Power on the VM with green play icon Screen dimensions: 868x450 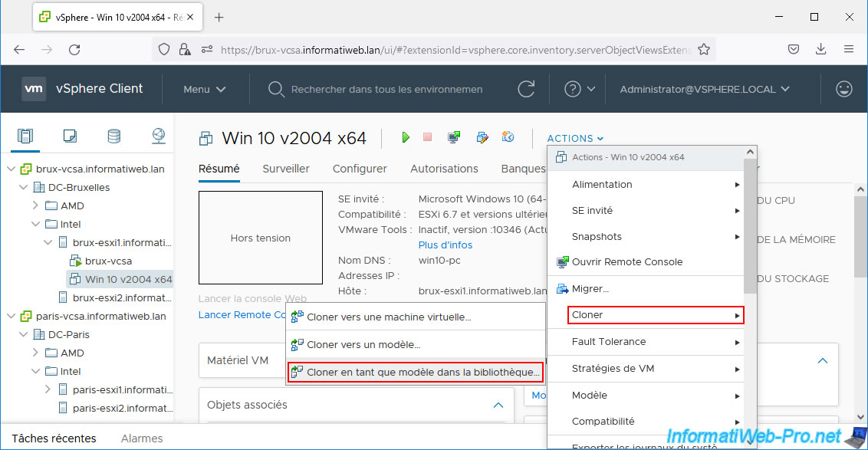pyautogui.click(x=406, y=137)
